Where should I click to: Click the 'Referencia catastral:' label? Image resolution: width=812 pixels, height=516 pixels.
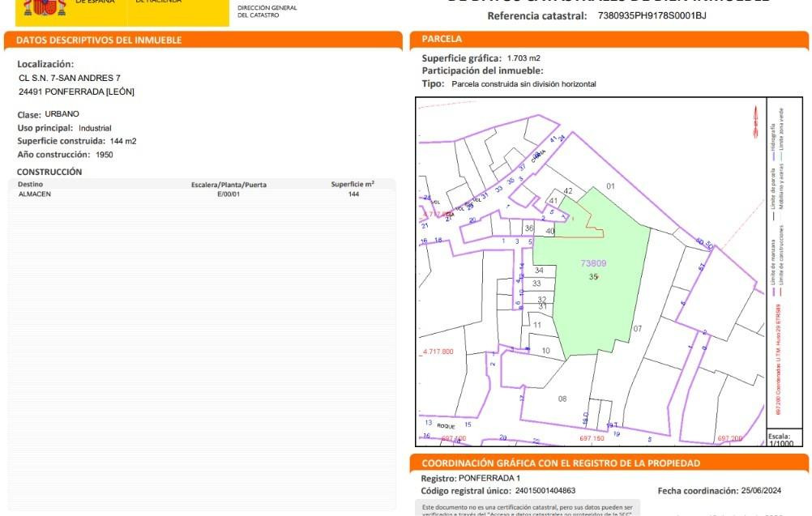[537, 16]
